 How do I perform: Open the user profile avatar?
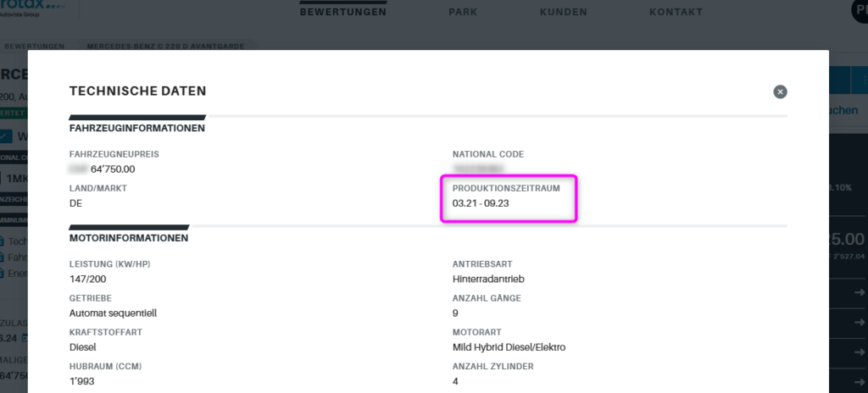[860, 10]
